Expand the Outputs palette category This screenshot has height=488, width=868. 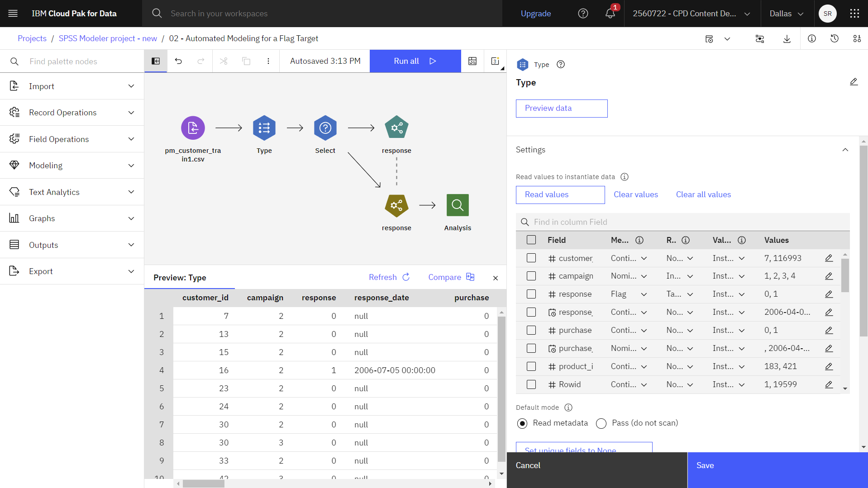72,245
